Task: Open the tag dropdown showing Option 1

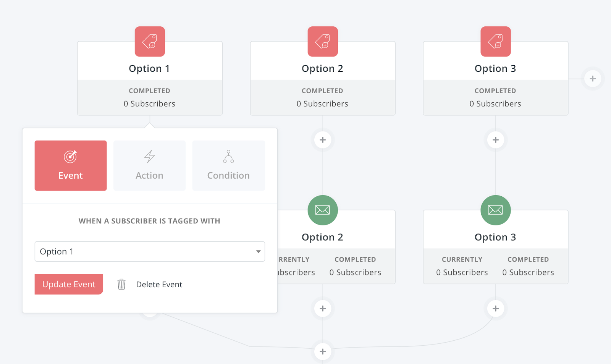Action: (150, 251)
